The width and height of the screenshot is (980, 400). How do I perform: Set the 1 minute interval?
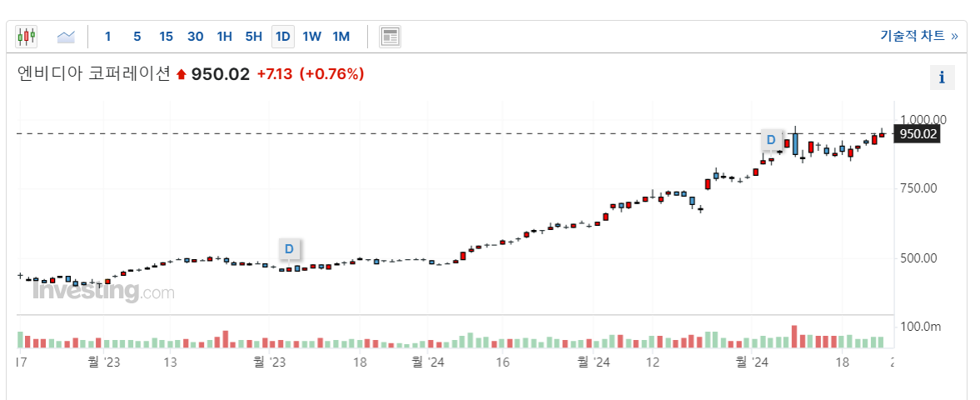107,37
